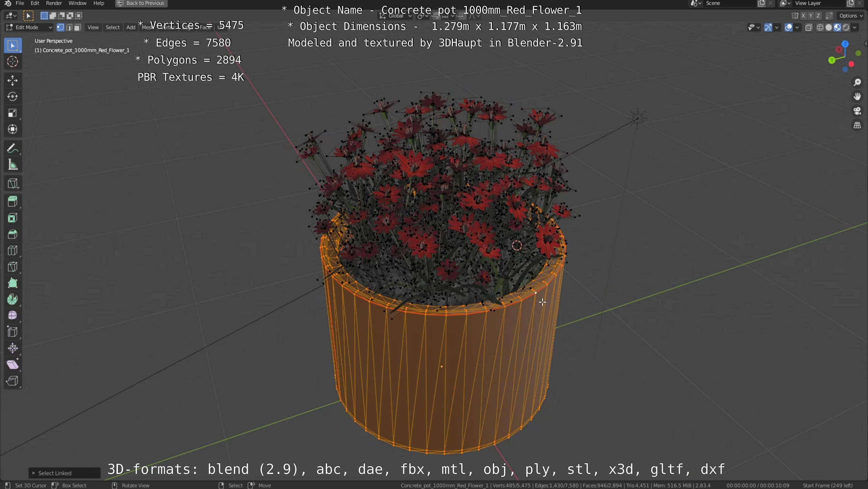Screen dimensions: 868x489
Task: Activate the Rip Region tool
Action: [13, 381]
